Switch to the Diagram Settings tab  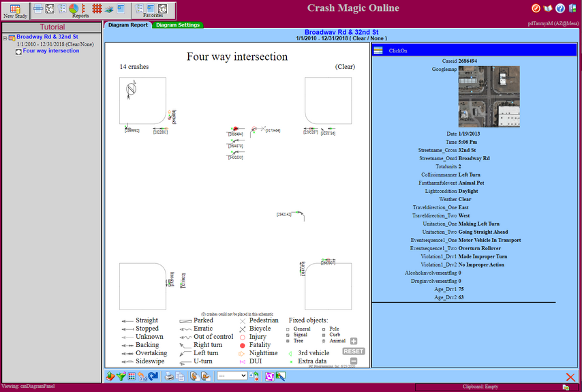(178, 25)
